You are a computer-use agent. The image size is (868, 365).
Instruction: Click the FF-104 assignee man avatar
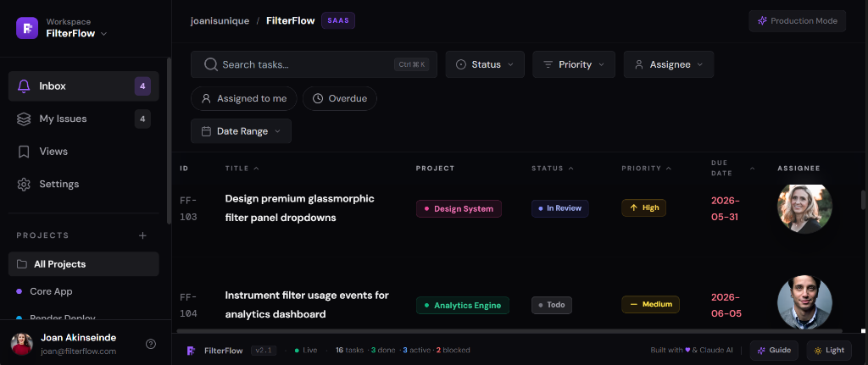[804, 302]
